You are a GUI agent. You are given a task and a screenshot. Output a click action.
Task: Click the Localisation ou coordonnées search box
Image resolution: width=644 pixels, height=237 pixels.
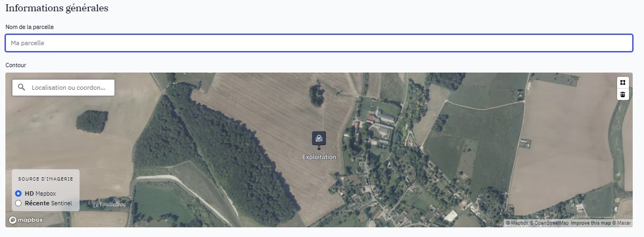pos(63,88)
